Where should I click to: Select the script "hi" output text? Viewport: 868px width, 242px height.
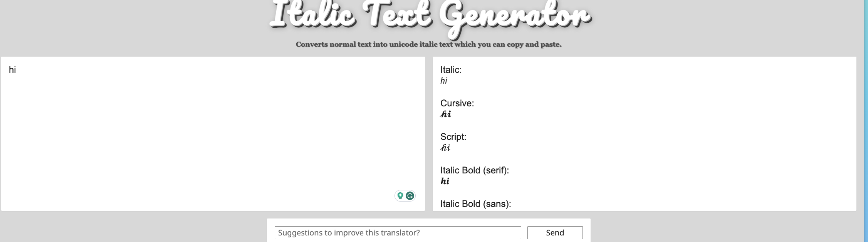pos(445,148)
